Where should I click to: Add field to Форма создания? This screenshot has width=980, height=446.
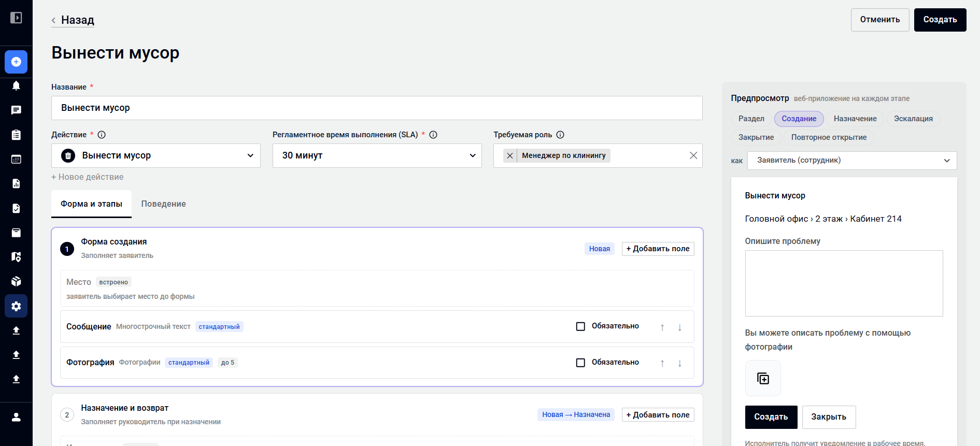658,249
